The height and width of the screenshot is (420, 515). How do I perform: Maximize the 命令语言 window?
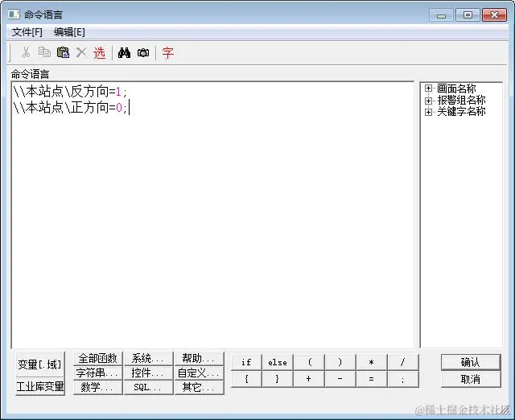[468, 15]
